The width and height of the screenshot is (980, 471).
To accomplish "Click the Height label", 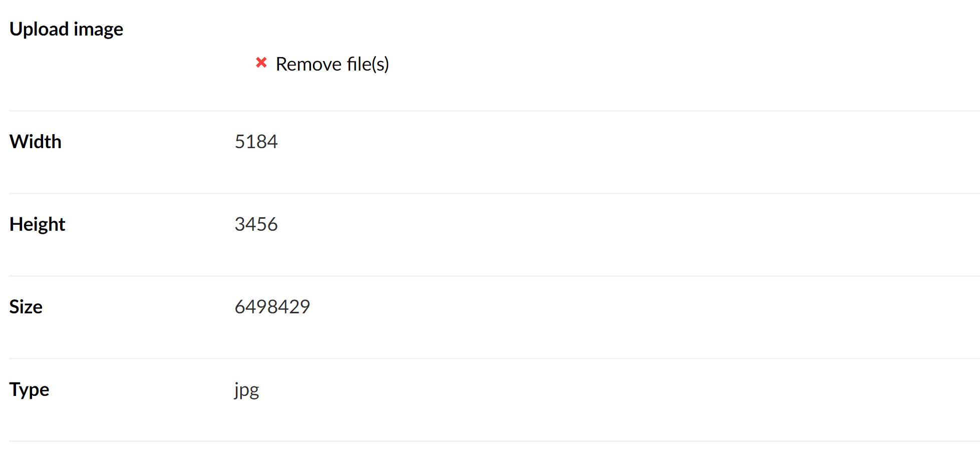I will 38,224.
